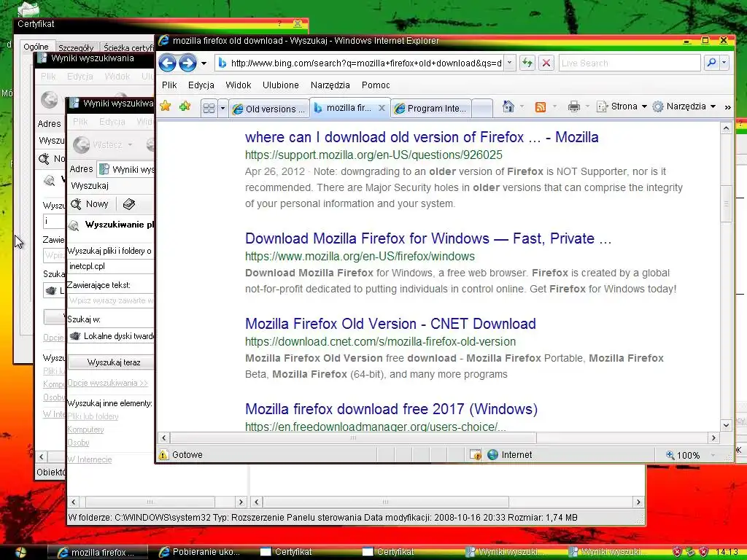747x560 pixels.
Task: Click the RSS feeds icon
Action: (541, 106)
